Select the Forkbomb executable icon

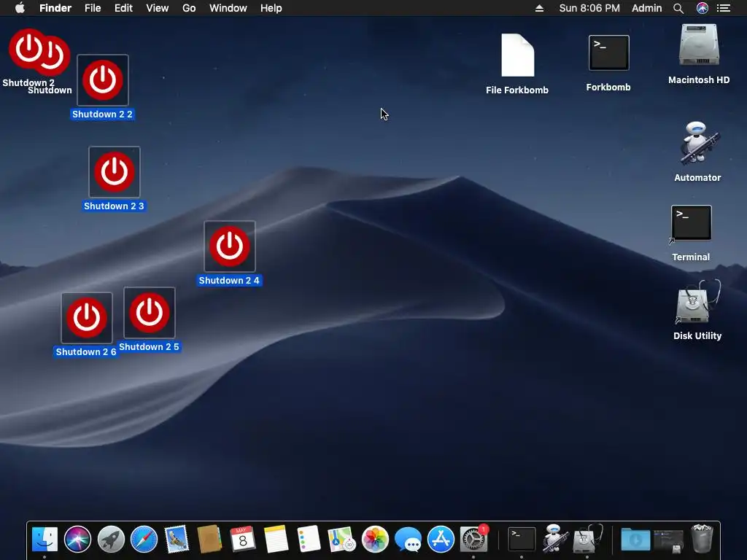pyautogui.click(x=609, y=52)
